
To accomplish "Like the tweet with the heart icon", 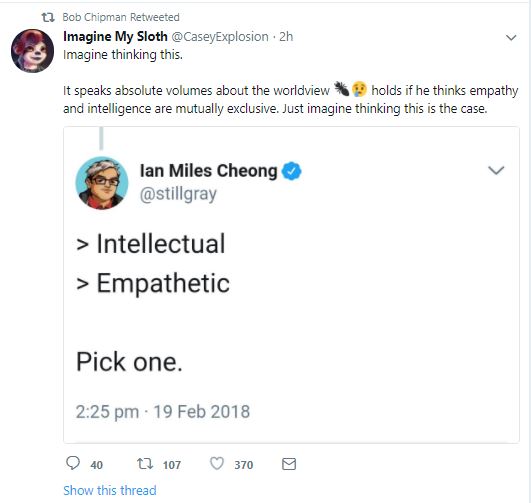I will click(217, 463).
